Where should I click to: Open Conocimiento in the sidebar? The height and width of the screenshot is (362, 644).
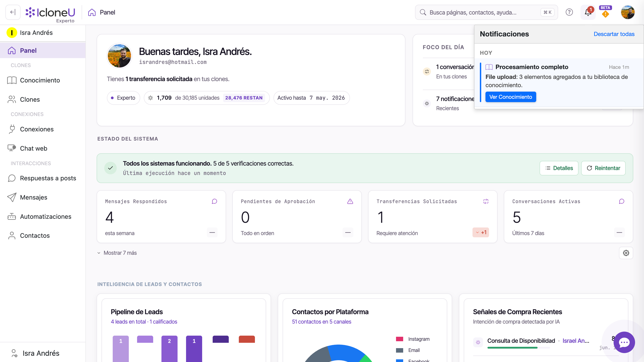click(x=43, y=80)
